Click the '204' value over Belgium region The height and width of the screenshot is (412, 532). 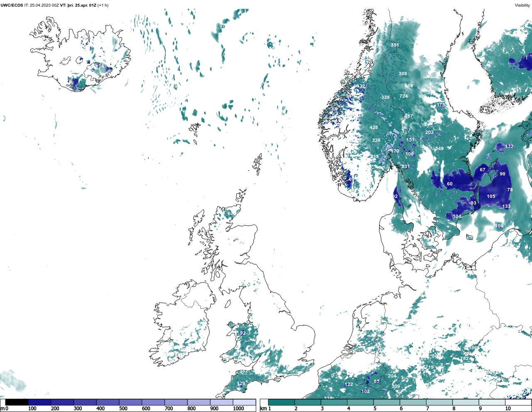[392, 376]
